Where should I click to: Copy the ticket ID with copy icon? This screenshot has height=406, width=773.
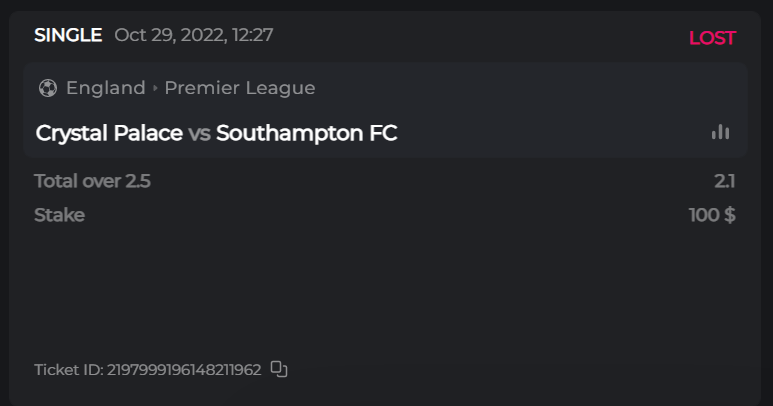279,369
